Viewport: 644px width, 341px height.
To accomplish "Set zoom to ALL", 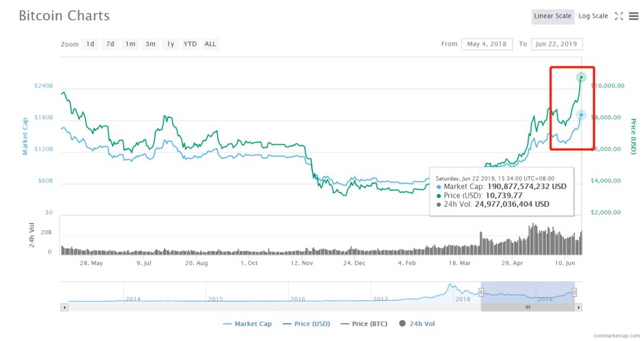I will coord(210,44).
